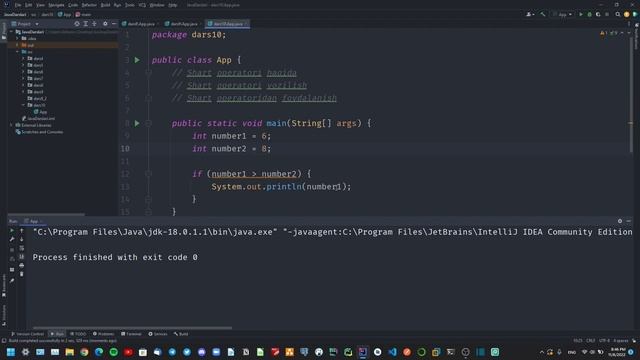This screenshot has width=640, height=360.
Task: Open run configuration wrench in Run panel
Action: tap(12, 239)
